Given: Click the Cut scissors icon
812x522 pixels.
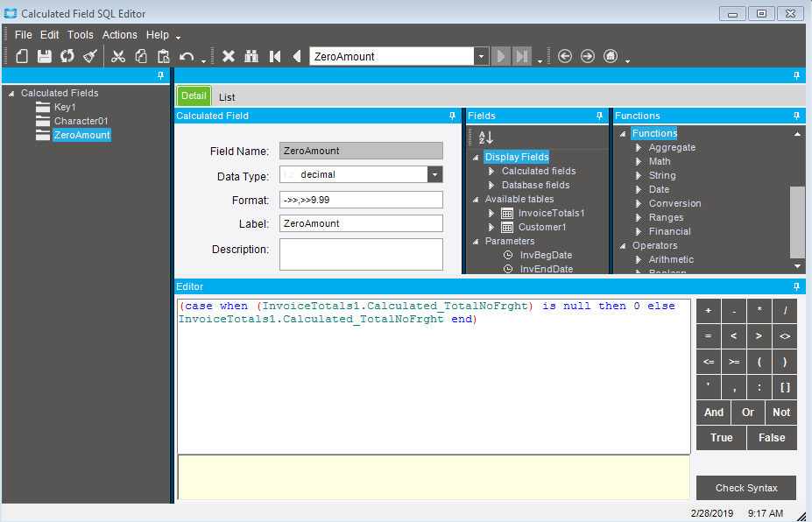Looking at the screenshot, I should point(118,56).
